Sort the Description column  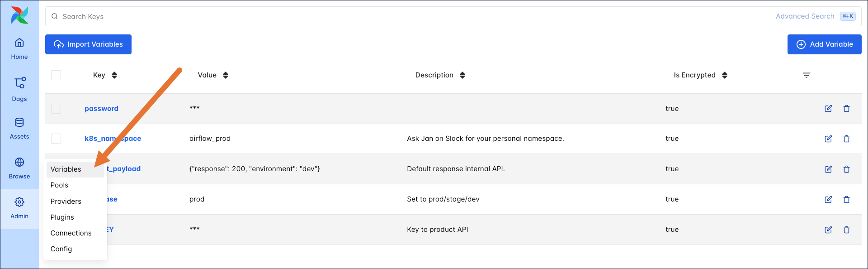(x=462, y=75)
